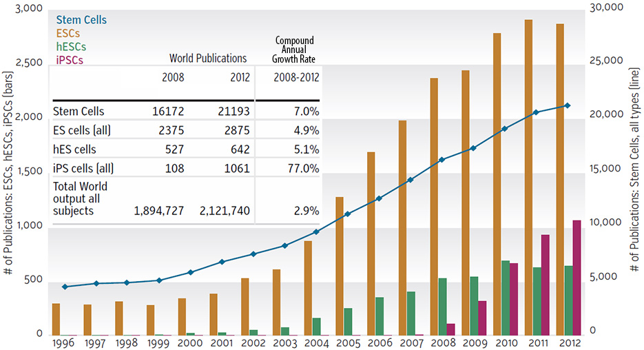This screenshot has width=644, height=350.
Task: Select the "iPS cells [all]" row label
Action: 83,168
